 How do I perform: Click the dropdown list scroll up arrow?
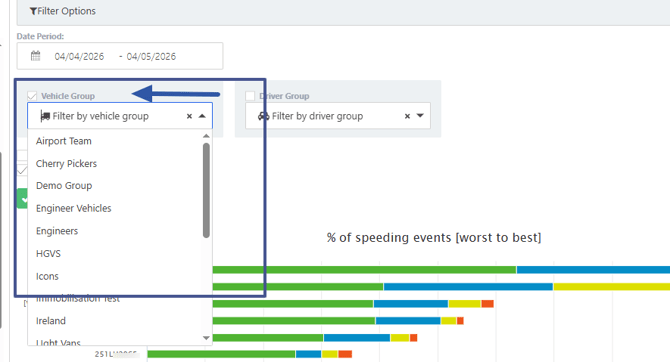pyautogui.click(x=206, y=136)
